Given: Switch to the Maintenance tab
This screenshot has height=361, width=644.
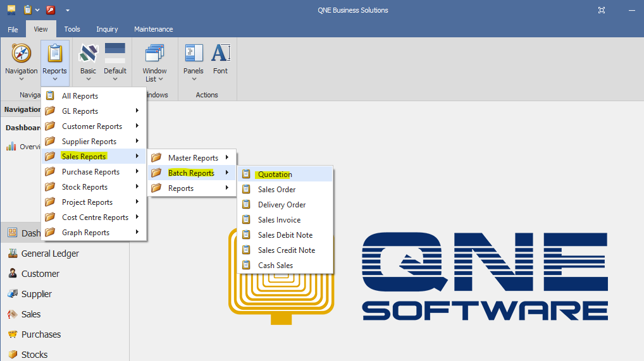Looking at the screenshot, I should tap(153, 29).
